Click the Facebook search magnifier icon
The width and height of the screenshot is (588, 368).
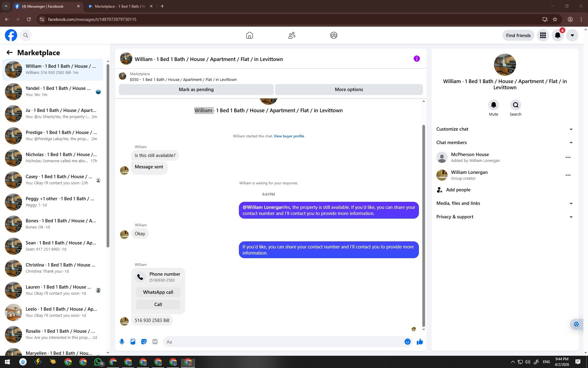tap(26, 35)
